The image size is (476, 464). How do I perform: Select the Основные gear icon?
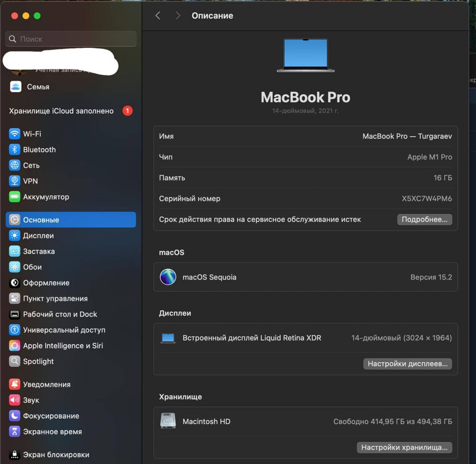[15, 220]
